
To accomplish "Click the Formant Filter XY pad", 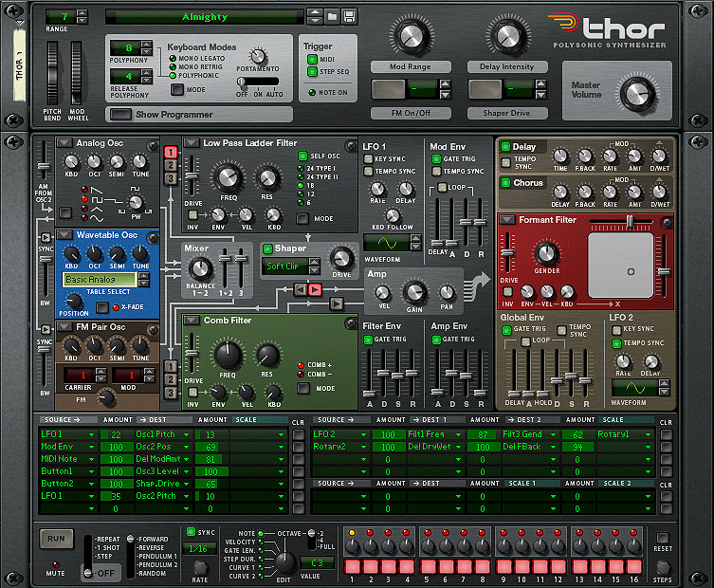I will point(620,266).
